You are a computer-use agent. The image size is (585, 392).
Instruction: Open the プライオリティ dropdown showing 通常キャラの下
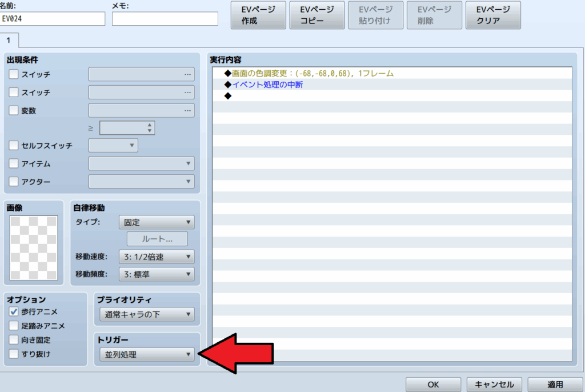pyautogui.click(x=147, y=314)
